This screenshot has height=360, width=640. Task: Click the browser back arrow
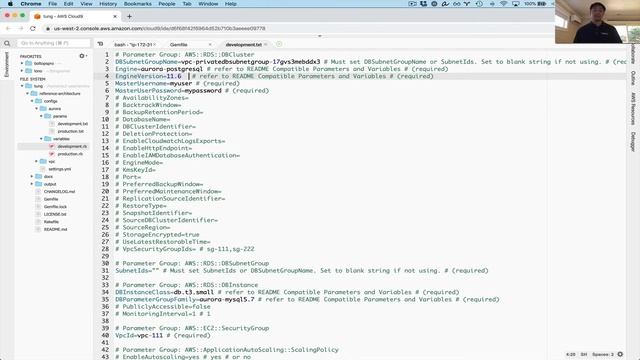pos(8,29)
